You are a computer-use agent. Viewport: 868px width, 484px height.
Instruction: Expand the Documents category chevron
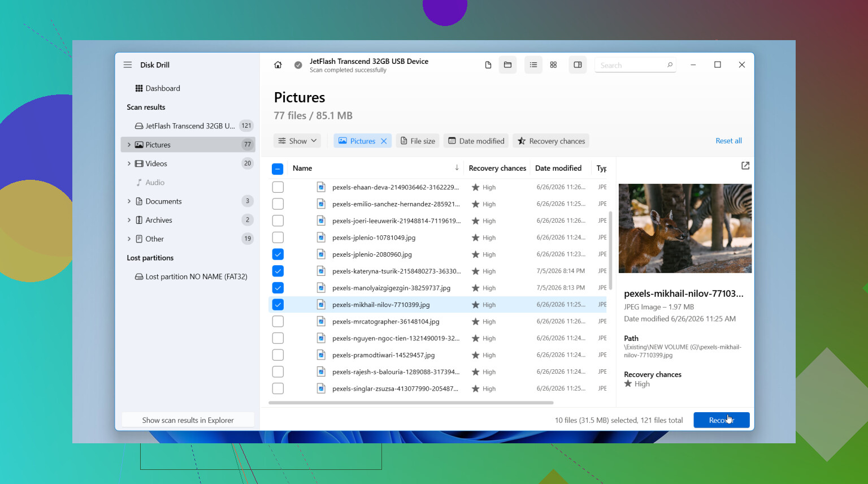click(129, 201)
